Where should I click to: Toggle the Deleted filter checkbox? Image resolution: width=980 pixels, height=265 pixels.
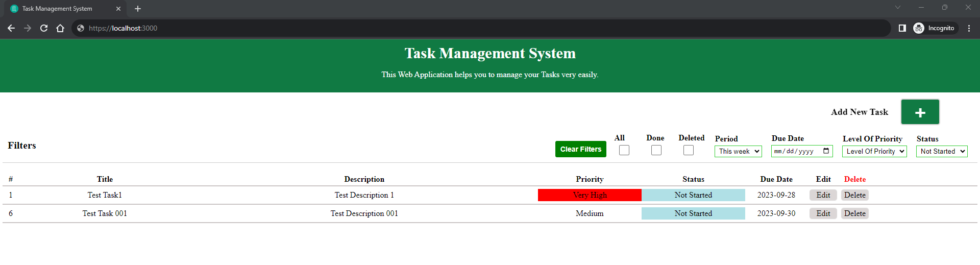click(689, 150)
